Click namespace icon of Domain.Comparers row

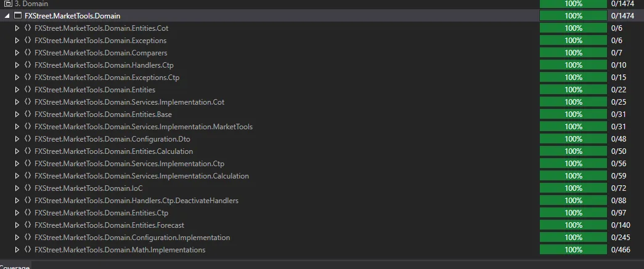(x=28, y=53)
